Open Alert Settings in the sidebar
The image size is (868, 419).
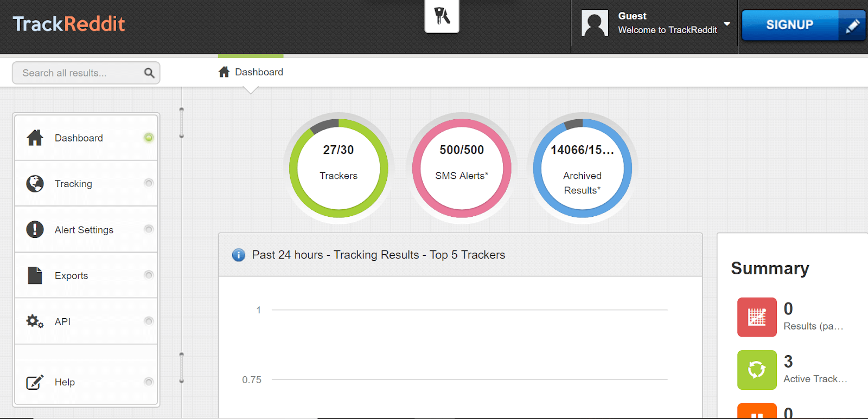[86, 229]
